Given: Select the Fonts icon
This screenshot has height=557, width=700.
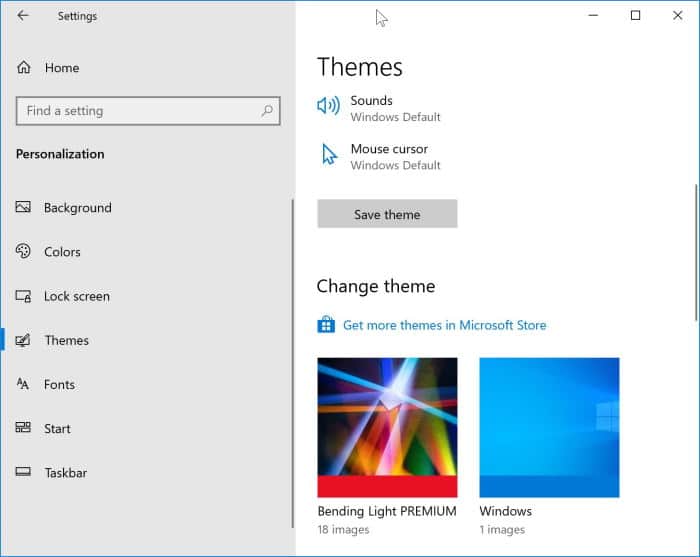Looking at the screenshot, I should [x=22, y=383].
